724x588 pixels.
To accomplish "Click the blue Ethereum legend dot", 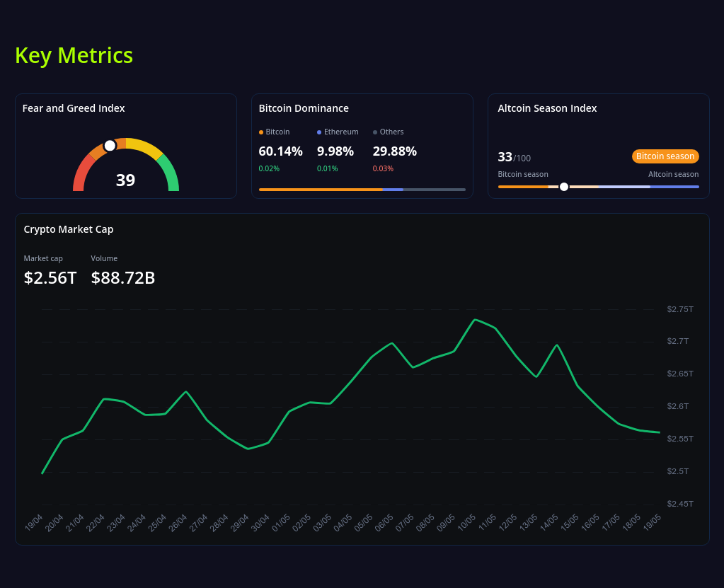I will [319, 132].
